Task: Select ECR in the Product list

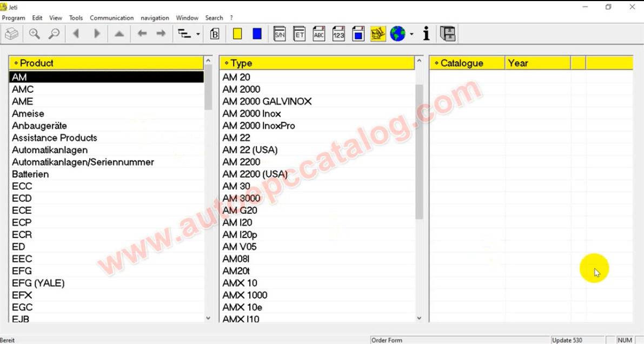Action: [x=106, y=234]
